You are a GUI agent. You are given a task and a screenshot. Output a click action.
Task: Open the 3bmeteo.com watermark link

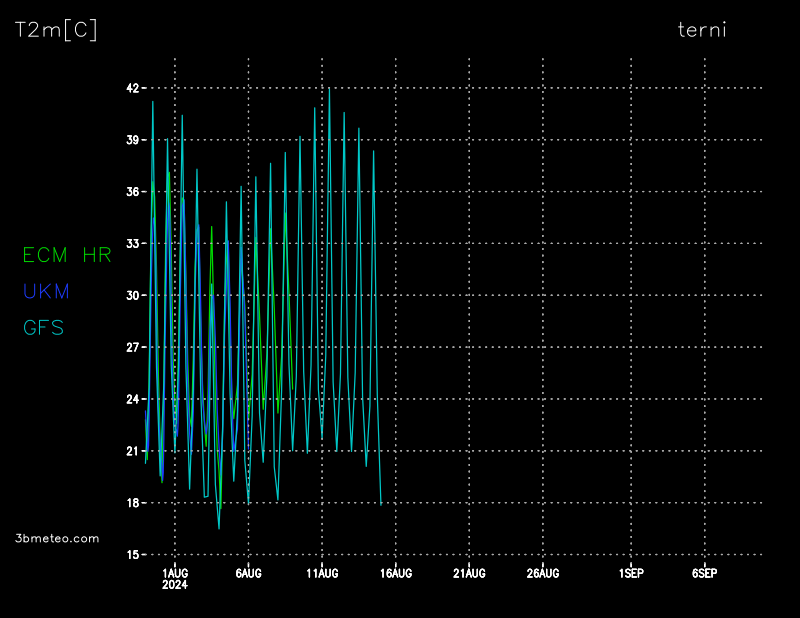click(58, 538)
